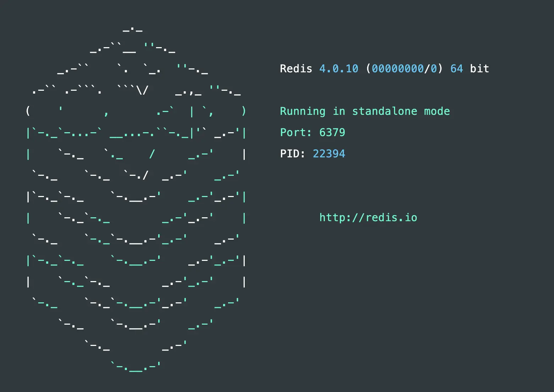Click the word "Redis" in the banner
Viewport: 554px width, 392px height.
[296, 69]
